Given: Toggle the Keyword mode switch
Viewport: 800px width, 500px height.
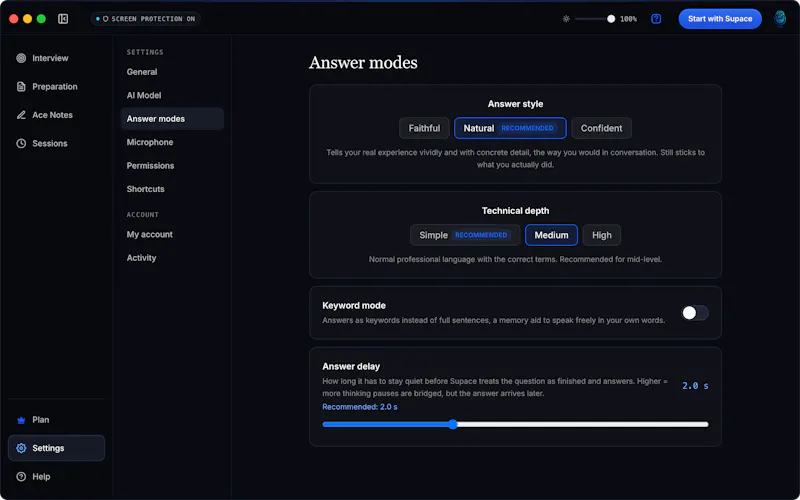Looking at the screenshot, I should pos(695,313).
